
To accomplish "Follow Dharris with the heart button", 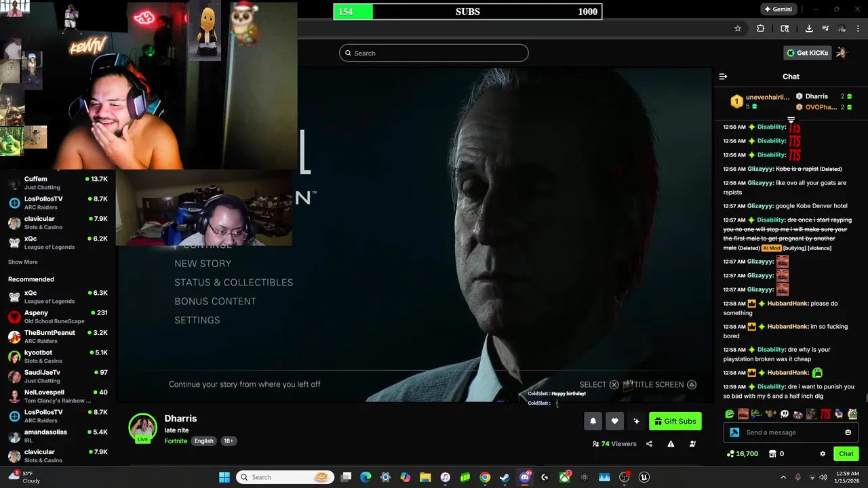I will click(614, 421).
